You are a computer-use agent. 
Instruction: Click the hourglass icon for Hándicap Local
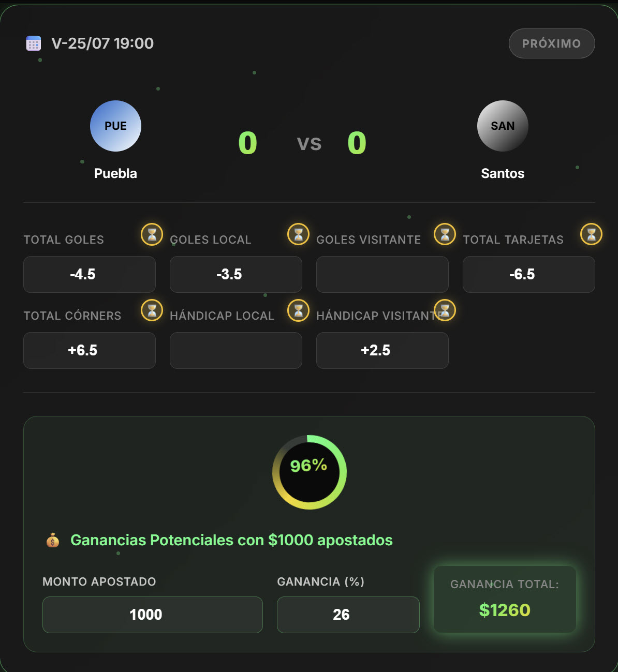(299, 310)
